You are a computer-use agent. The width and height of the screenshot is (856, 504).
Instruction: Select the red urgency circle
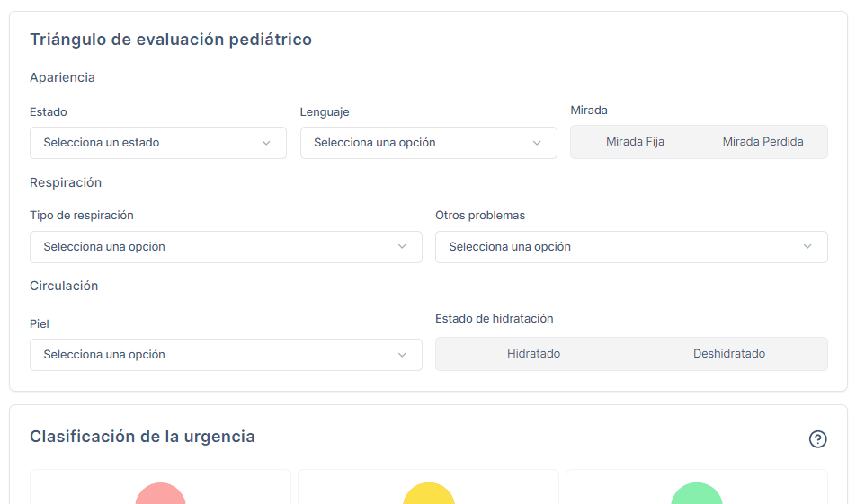160,495
